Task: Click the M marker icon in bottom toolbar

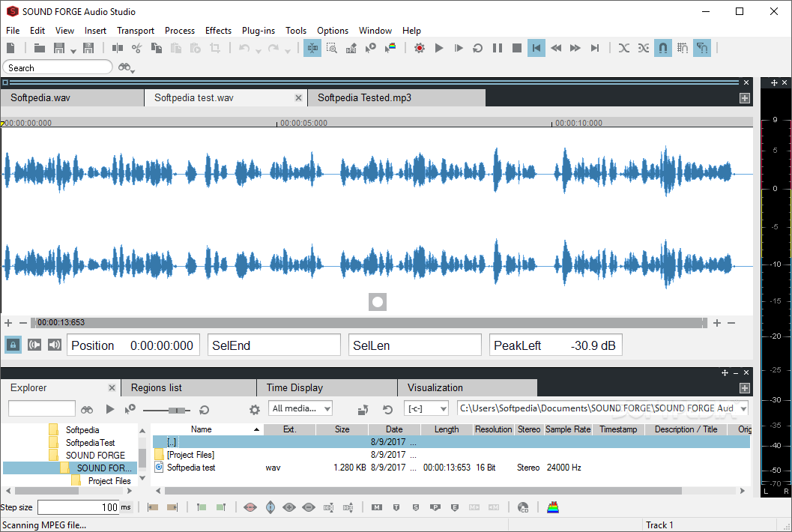Action: pos(377,507)
